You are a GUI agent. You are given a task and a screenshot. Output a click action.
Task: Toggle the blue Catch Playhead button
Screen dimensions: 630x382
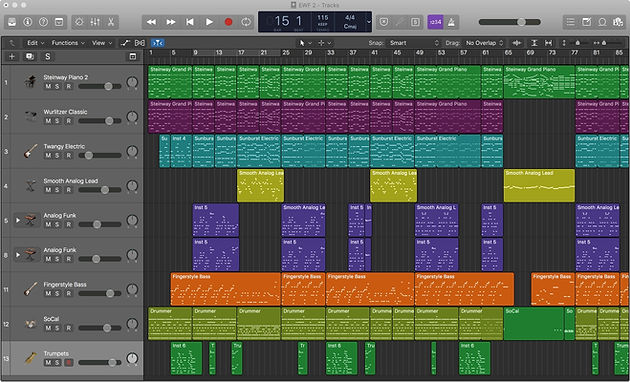tap(158, 43)
